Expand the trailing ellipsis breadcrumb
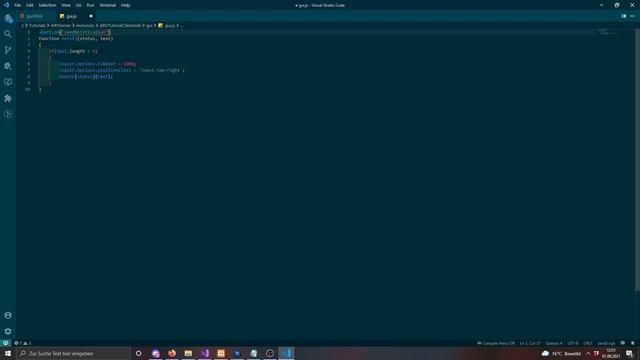This screenshot has height=360, width=640. pyautogui.click(x=182, y=26)
